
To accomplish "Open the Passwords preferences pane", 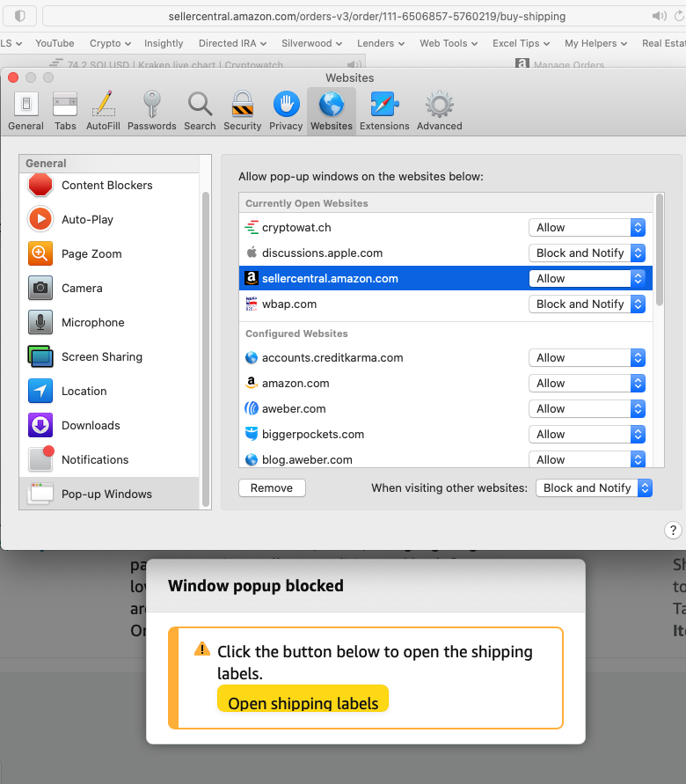I will (x=152, y=111).
